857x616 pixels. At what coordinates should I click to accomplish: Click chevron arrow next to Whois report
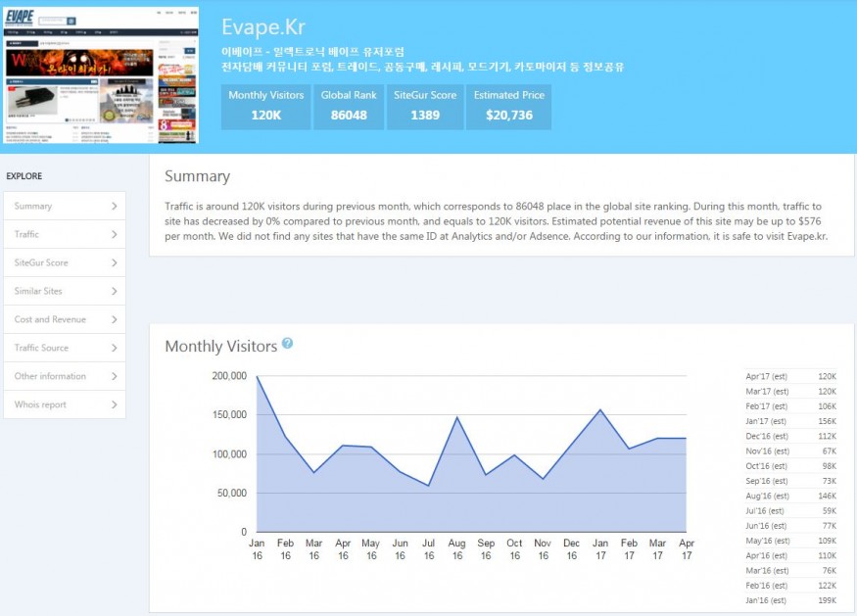115,405
